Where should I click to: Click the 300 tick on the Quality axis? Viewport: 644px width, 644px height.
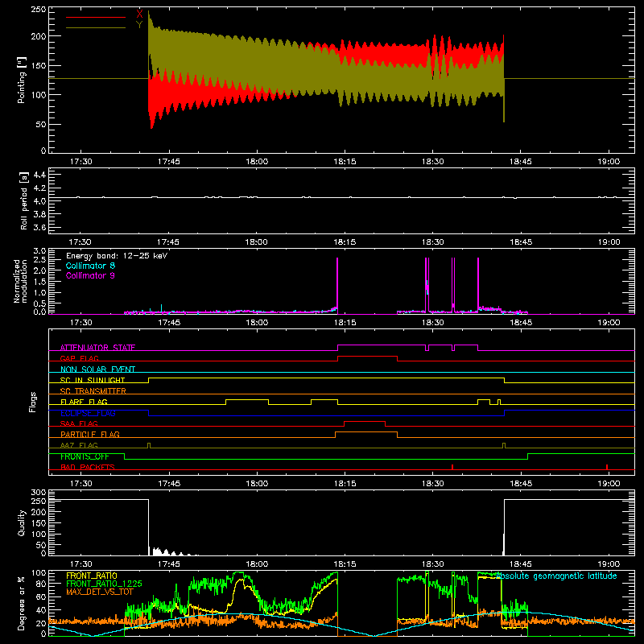[x=39, y=493]
